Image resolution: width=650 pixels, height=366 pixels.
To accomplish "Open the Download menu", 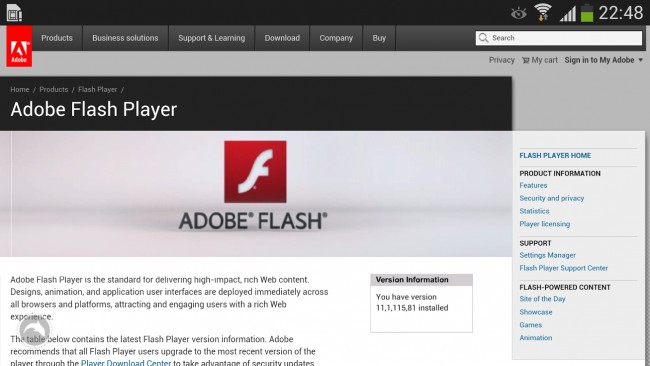I will pyautogui.click(x=282, y=38).
